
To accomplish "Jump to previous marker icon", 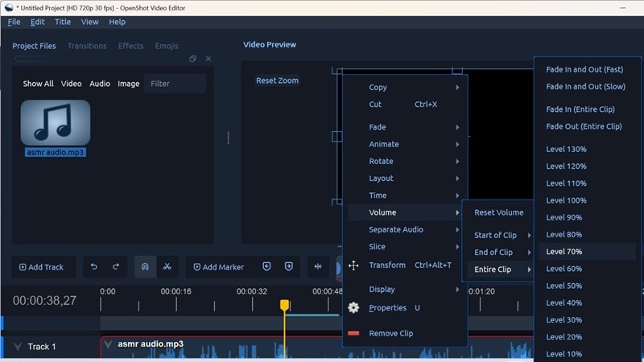I will pos(266,267).
